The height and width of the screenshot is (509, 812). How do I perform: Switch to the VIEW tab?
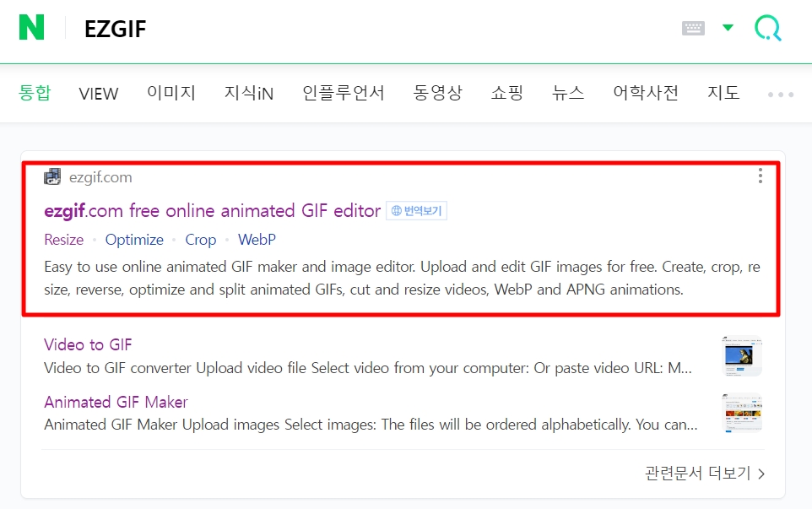coord(99,94)
